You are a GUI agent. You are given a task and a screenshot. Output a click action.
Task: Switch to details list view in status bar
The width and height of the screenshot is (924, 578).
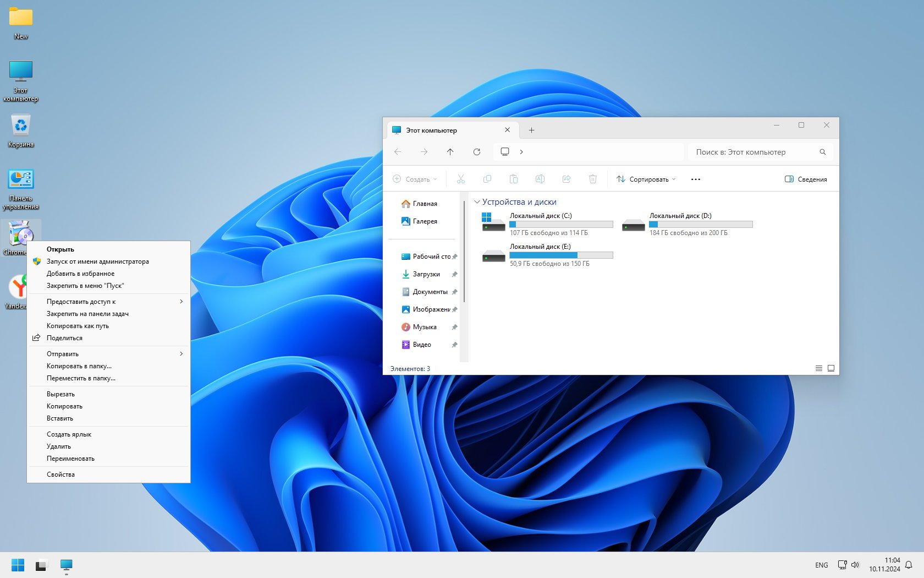(819, 368)
